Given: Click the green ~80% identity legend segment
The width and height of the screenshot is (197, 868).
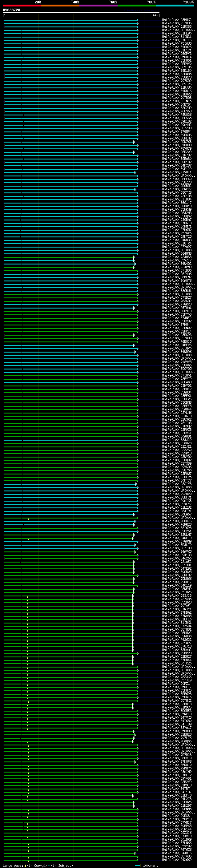Looking at the screenshot, I should point(137,6).
